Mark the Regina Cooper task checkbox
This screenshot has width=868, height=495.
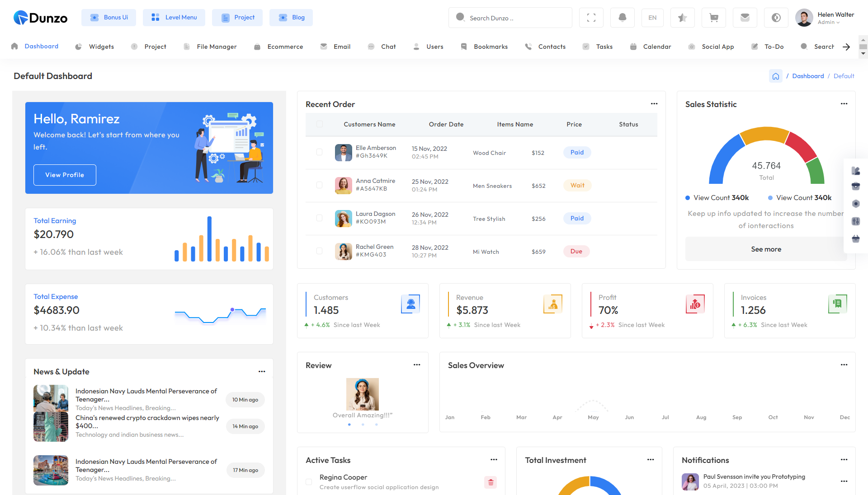click(x=309, y=482)
